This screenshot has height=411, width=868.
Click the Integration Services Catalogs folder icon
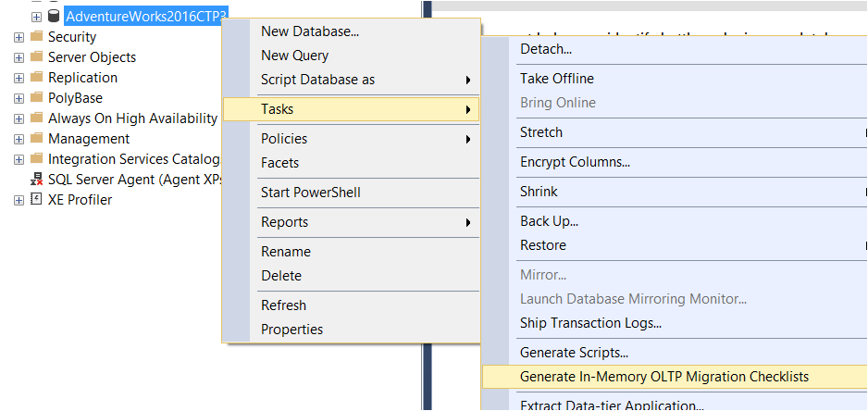tap(36, 158)
